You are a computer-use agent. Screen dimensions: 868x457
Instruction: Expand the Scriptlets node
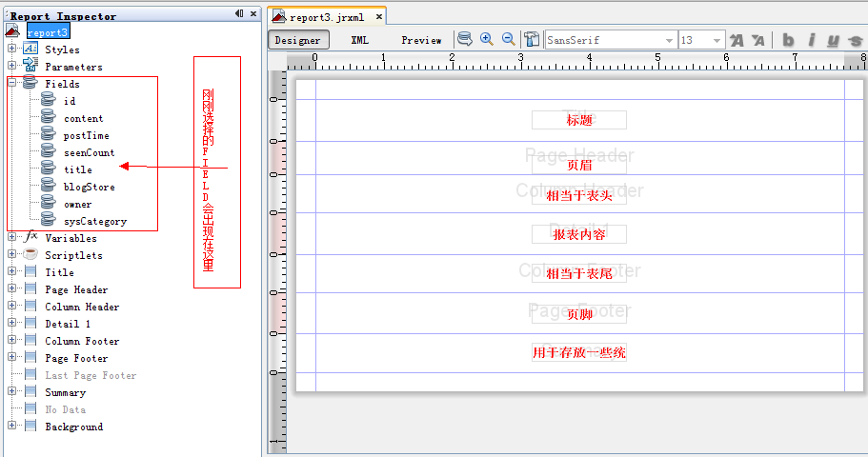[x=11, y=254]
